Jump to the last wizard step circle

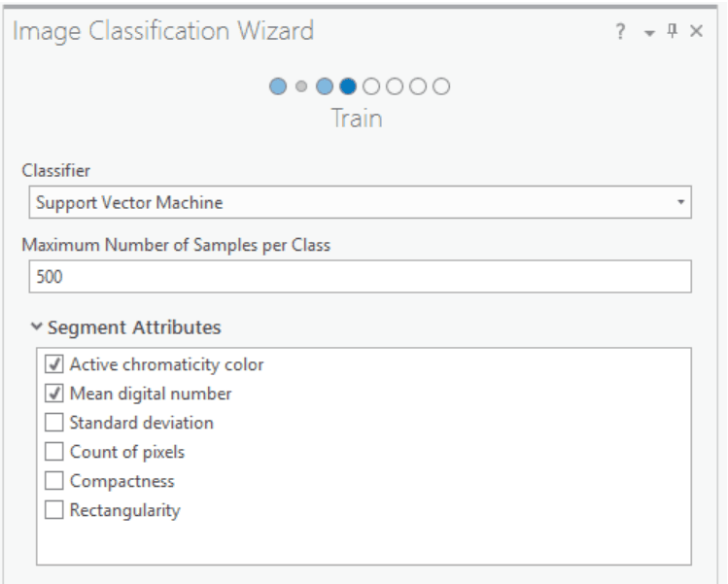click(x=439, y=86)
